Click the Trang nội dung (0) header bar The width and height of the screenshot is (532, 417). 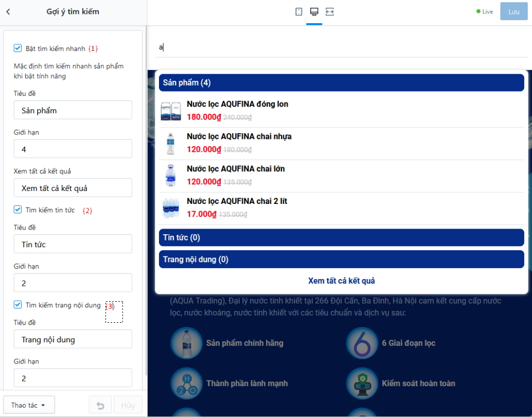pos(341,259)
